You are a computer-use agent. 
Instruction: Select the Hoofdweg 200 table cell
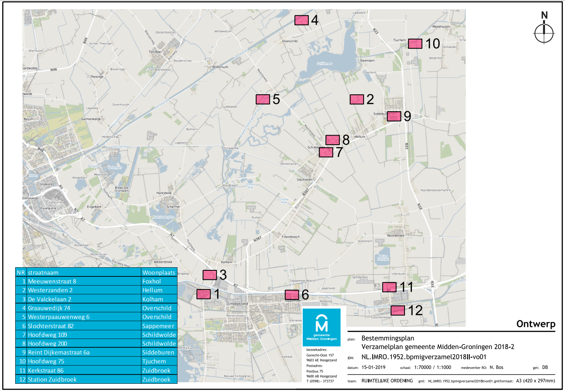[83, 344]
